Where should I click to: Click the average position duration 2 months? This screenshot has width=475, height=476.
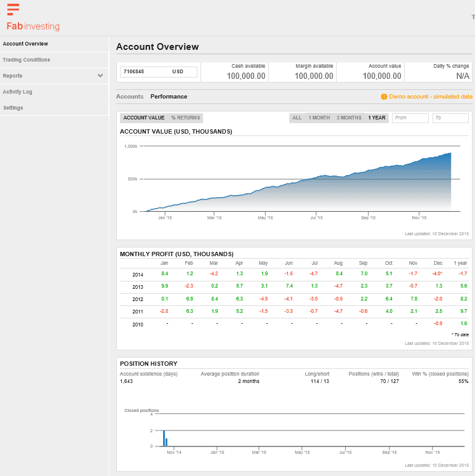pos(249,381)
